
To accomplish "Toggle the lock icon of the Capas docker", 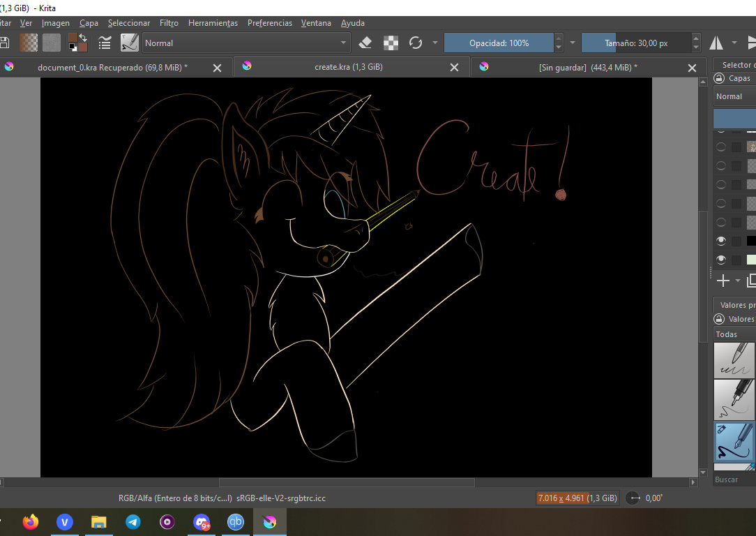I will [719, 78].
